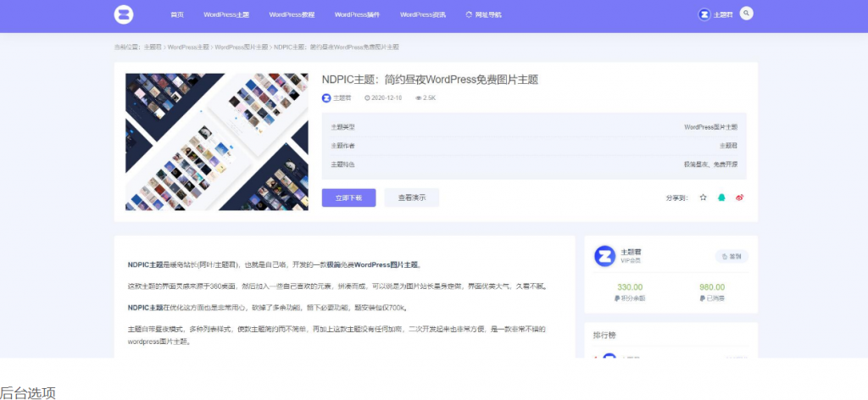Click the 主题君 user avatar in header
Viewport: 868px width, 400px height.
(x=704, y=15)
